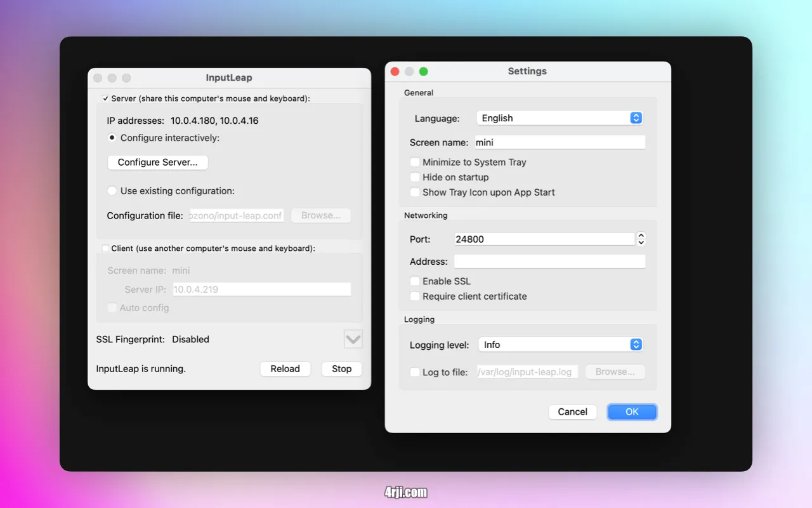Stop InputLeap with the Stop button
Screen dimensions: 812x508
[x=341, y=369]
